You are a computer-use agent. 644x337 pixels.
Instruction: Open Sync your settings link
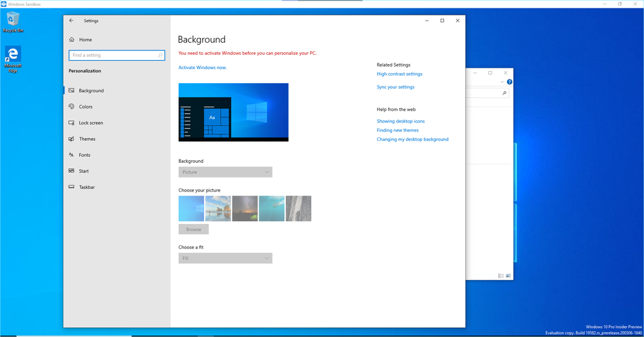(396, 87)
